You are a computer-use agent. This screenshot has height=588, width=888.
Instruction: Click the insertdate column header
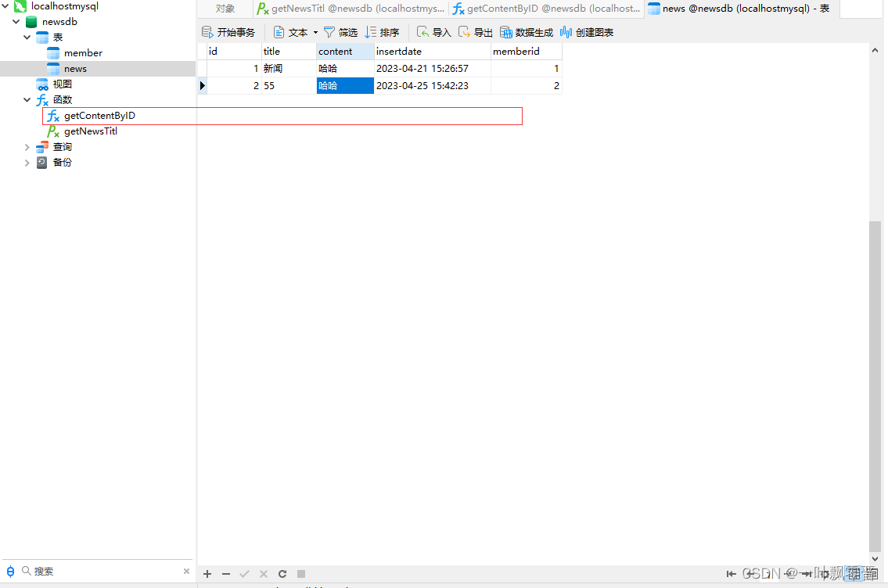[433, 51]
